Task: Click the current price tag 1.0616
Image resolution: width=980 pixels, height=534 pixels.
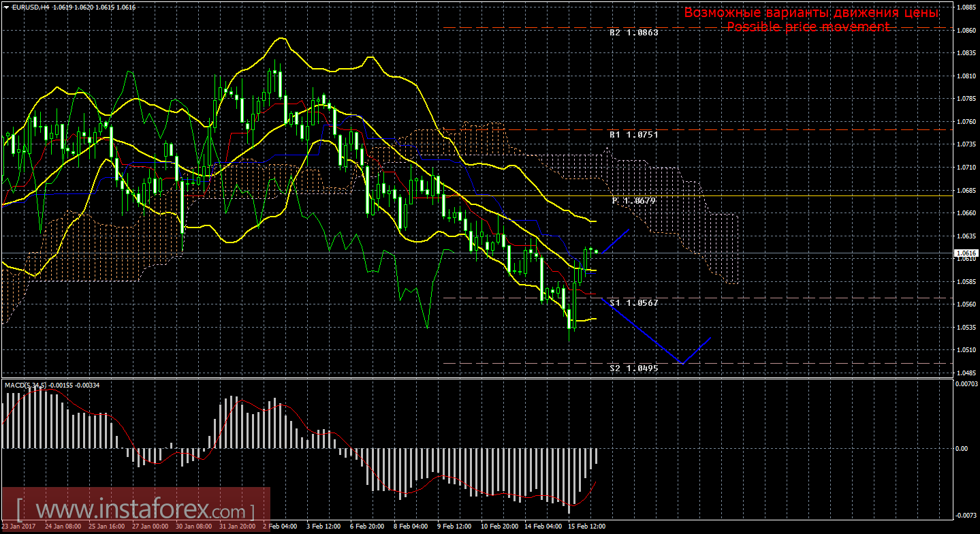Action: pyautogui.click(x=965, y=253)
